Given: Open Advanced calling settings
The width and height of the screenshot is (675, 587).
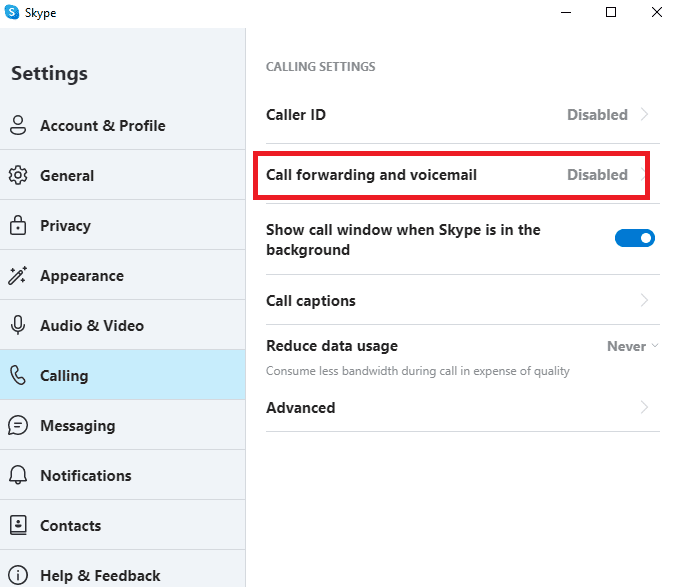Looking at the screenshot, I should (463, 407).
